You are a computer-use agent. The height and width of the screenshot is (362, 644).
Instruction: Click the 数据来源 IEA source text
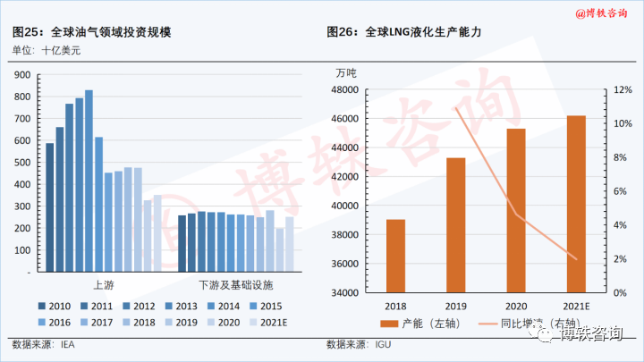pyautogui.click(x=45, y=345)
